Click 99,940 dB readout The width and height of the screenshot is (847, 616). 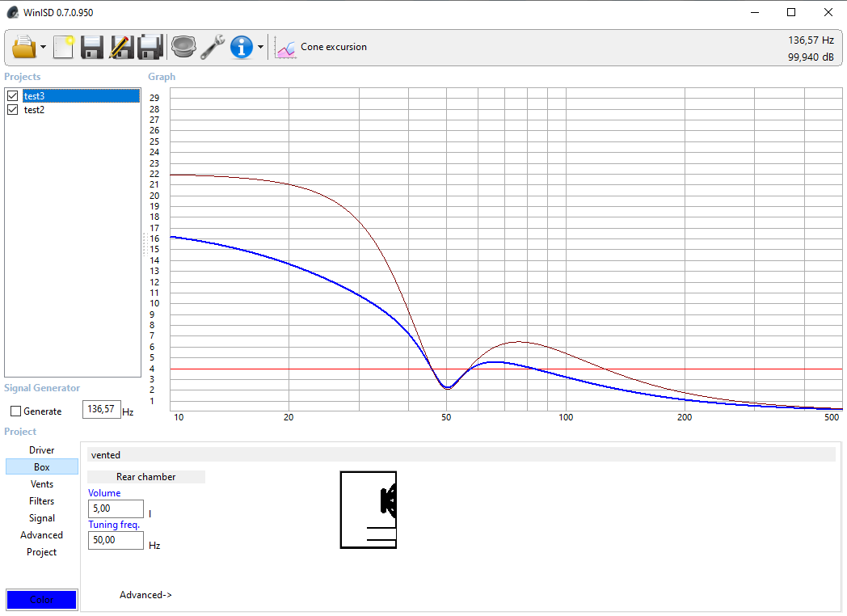coord(811,57)
